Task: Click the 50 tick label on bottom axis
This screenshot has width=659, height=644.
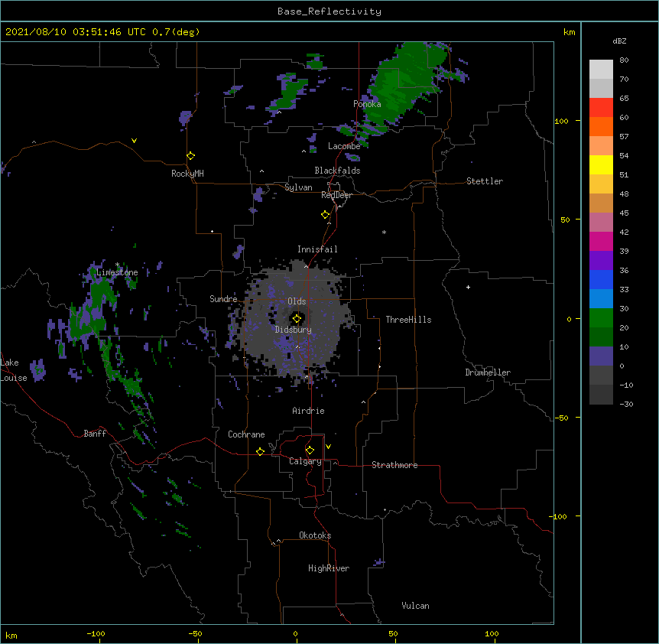Action: [393, 633]
